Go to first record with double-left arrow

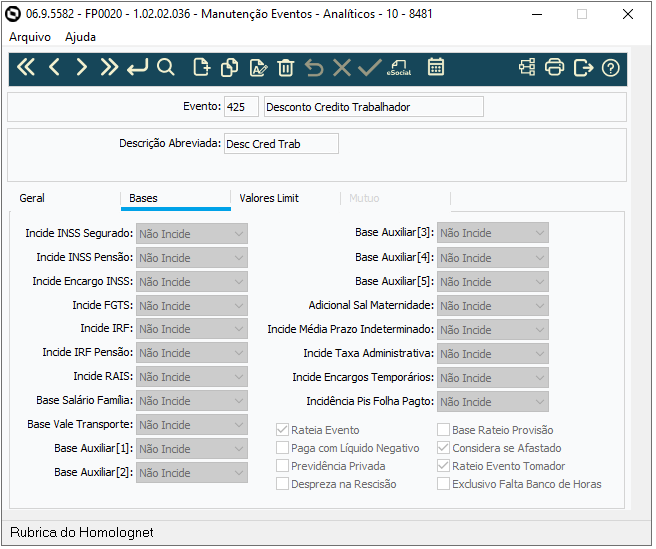pos(26,67)
